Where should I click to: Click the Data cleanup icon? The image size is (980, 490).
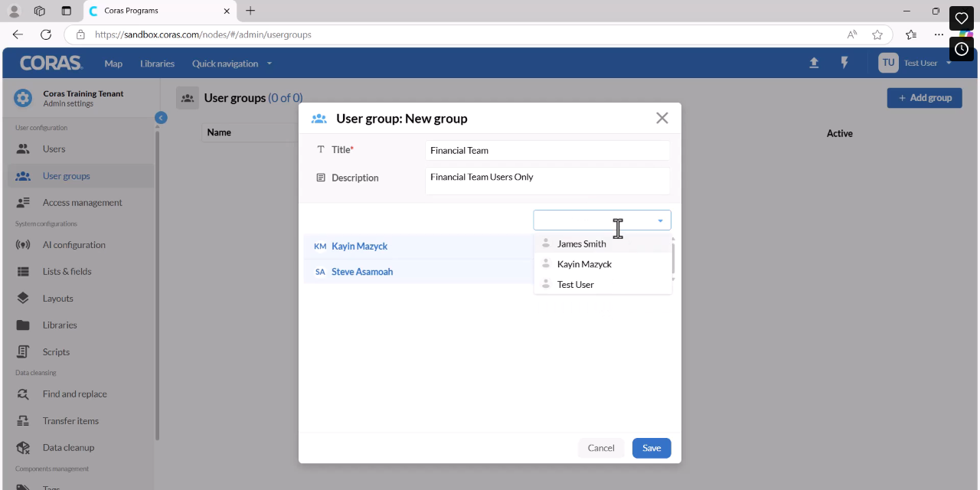pyautogui.click(x=23, y=448)
